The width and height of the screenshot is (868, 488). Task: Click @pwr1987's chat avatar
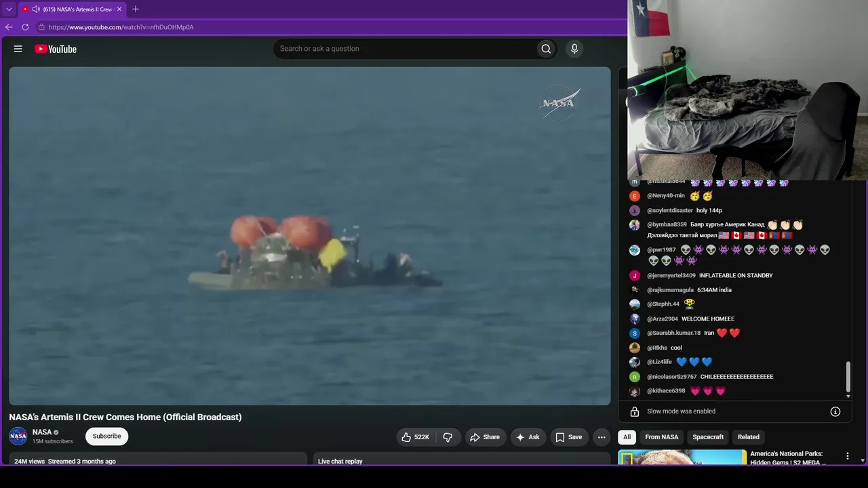(x=635, y=250)
